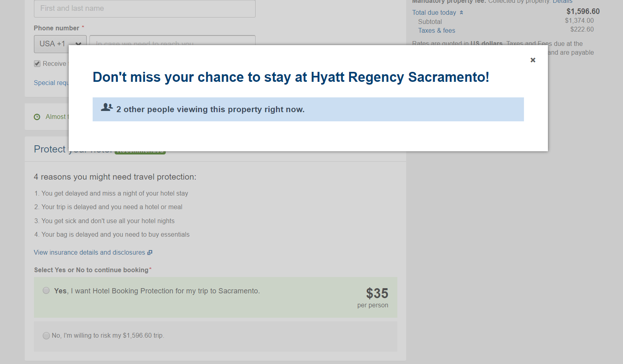
Task: Open the Special requests link
Action: click(51, 83)
